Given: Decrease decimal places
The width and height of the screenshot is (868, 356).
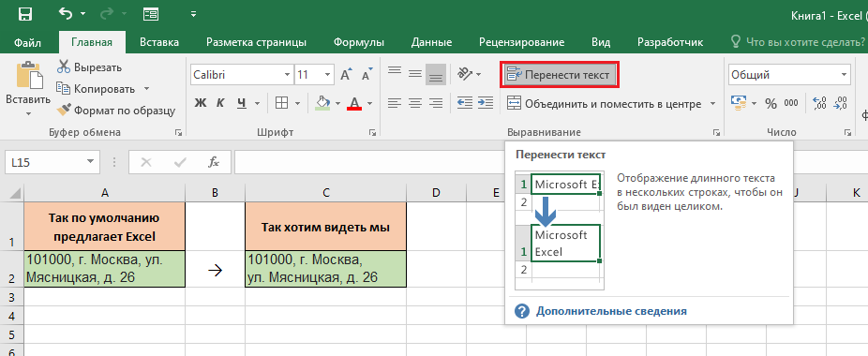Looking at the screenshot, I should click(841, 103).
